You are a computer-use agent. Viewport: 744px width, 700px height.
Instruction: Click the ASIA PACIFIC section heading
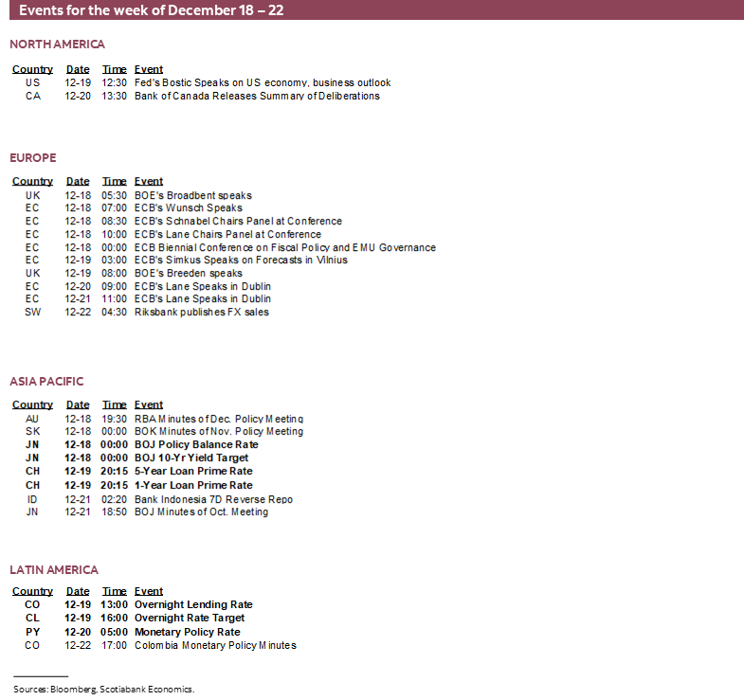click(47, 382)
